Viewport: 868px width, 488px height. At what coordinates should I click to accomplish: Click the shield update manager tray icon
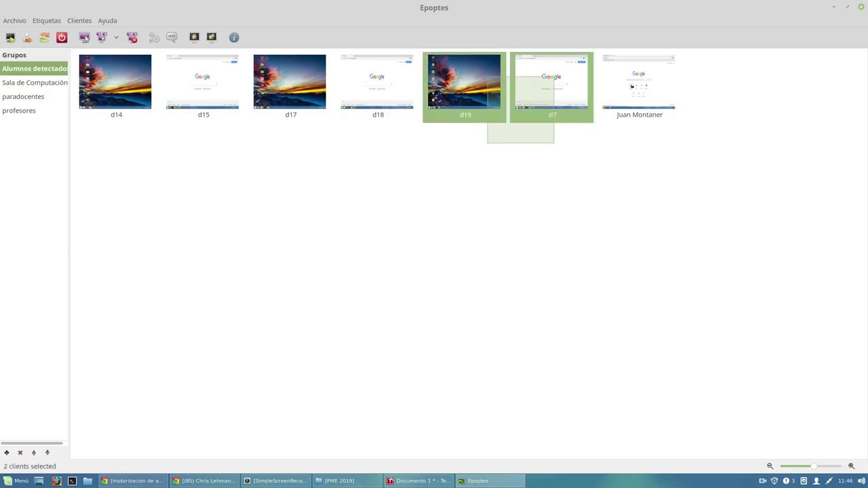tap(774, 481)
